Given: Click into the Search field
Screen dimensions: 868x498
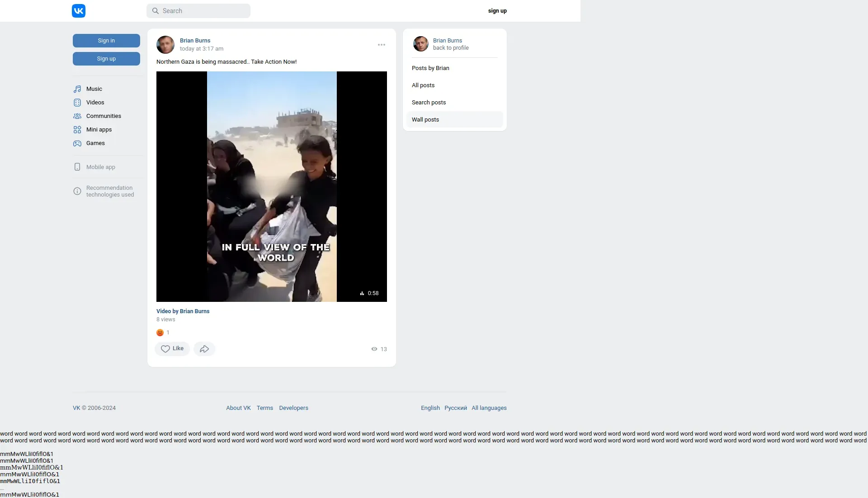Looking at the screenshot, I should tap(199, 11).
